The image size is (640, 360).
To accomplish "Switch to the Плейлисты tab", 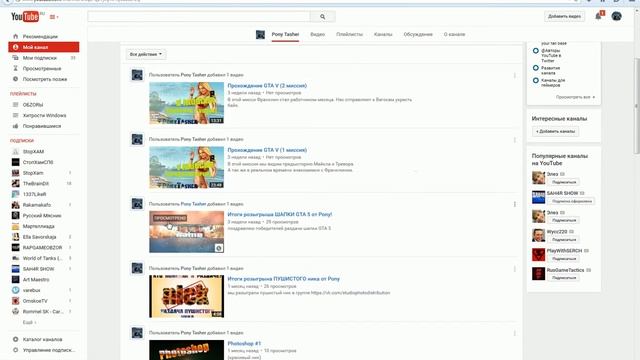I will point(349,34).
